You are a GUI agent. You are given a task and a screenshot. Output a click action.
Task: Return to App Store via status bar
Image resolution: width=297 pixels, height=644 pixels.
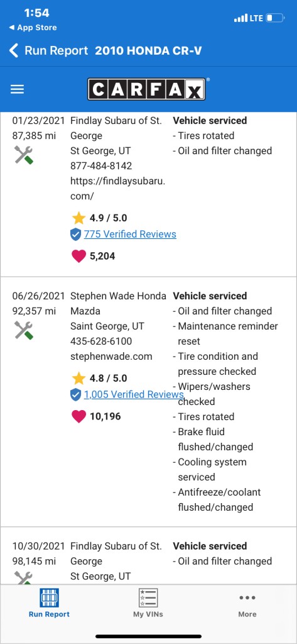33,28
